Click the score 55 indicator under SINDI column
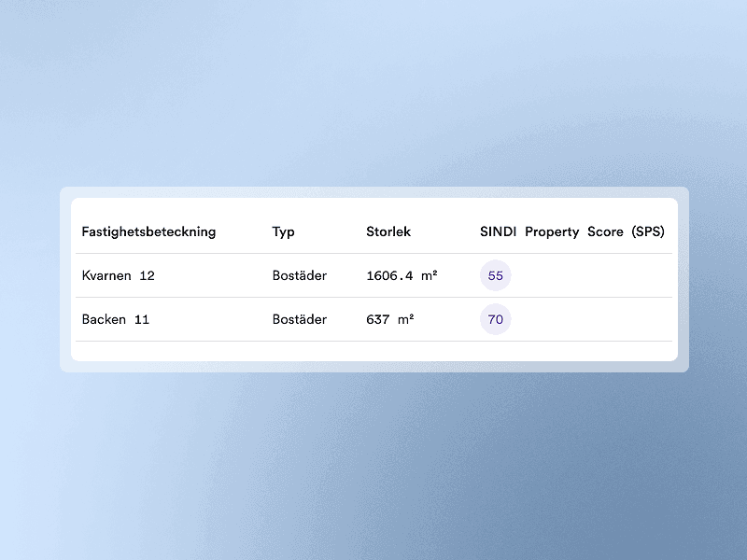Viewport: 747px width, 560px height. coord(495,275)
